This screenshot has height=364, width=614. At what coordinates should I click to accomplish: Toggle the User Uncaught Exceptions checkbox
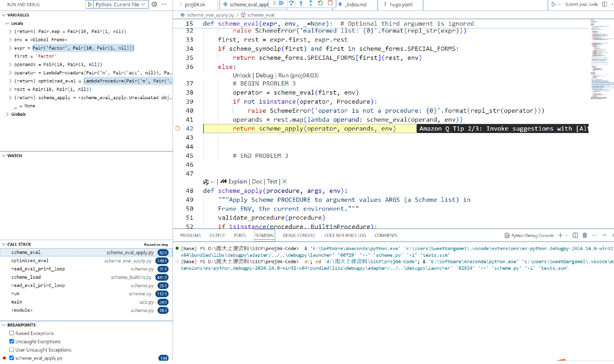(12, 349)
